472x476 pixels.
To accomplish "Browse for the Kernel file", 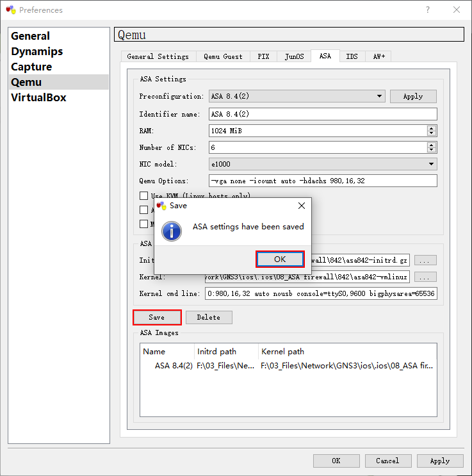I will point(425,277).
